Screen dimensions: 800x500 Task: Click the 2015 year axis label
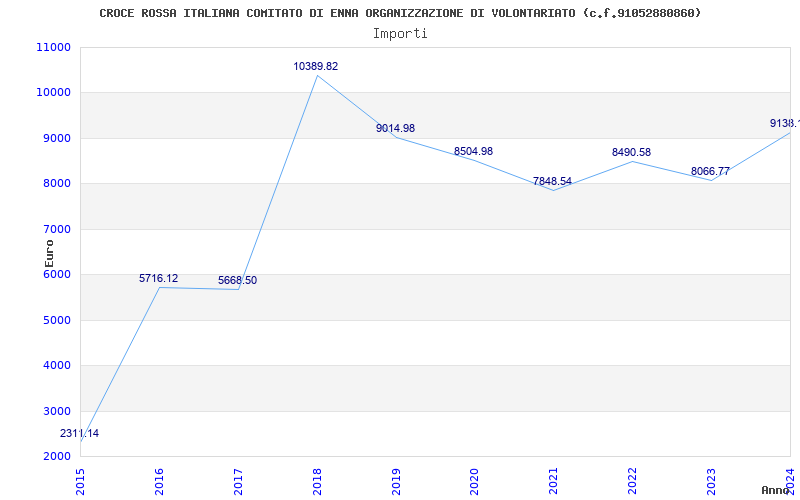[81, 481]
